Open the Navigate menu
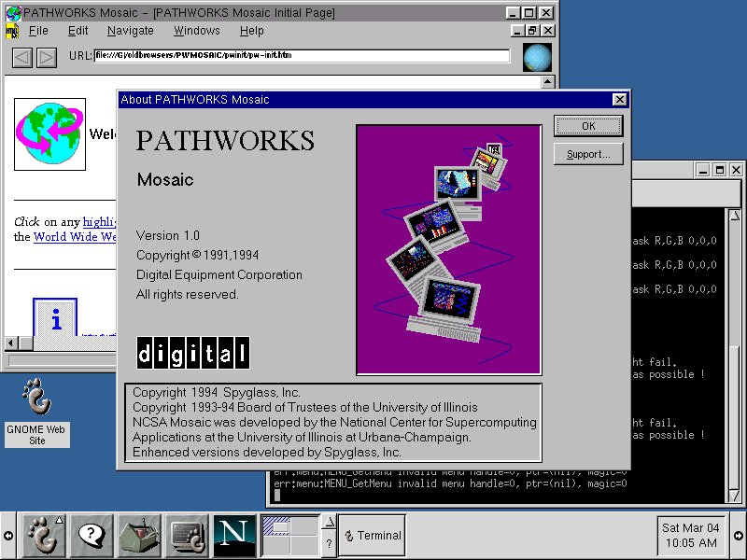 tap(130, 31)
